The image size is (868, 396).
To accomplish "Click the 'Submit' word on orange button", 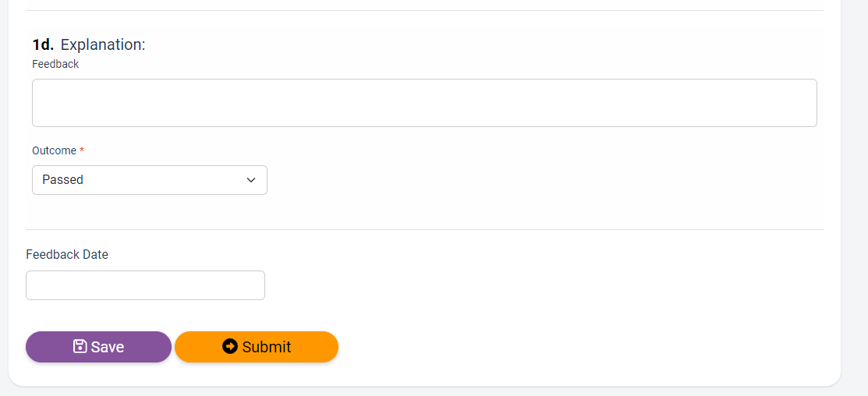I will coord(266,347).
